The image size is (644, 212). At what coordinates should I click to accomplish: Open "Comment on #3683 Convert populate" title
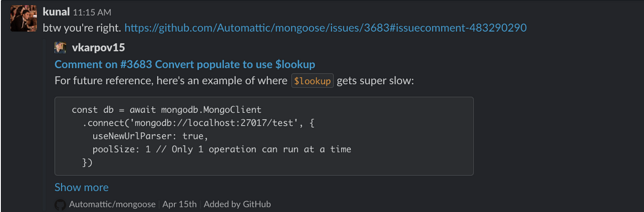[185, 64]
